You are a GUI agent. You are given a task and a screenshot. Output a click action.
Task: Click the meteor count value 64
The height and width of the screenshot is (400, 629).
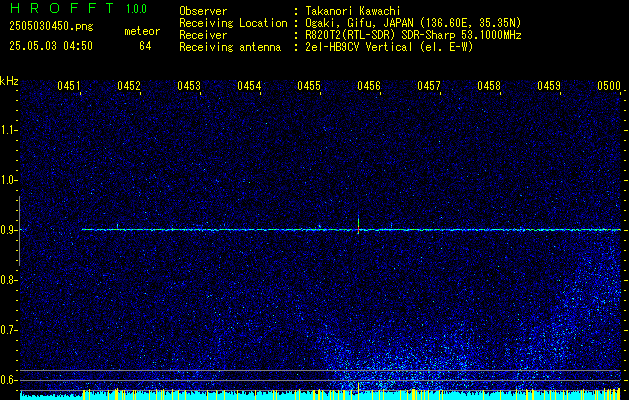(145, 46)
